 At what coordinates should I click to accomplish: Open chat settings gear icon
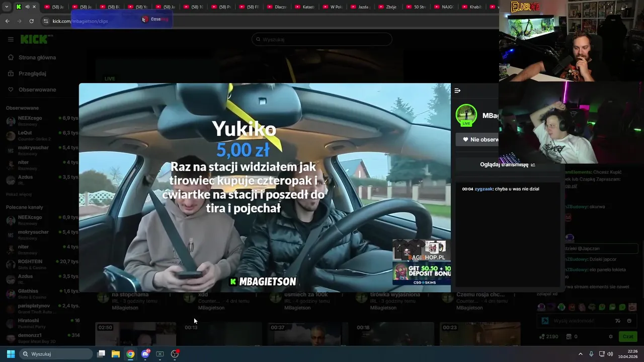click(x=611, y=336)
